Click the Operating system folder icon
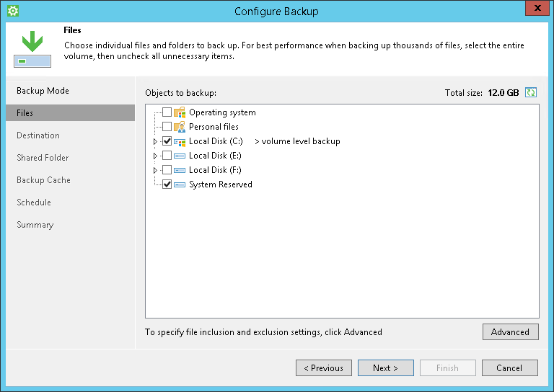 click(x=180, y=112)
